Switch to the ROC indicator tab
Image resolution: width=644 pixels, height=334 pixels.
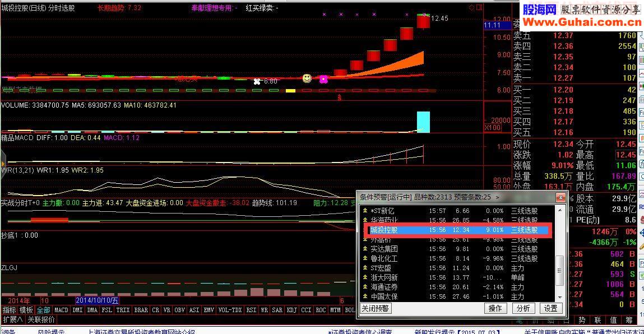tap(321, 310)
